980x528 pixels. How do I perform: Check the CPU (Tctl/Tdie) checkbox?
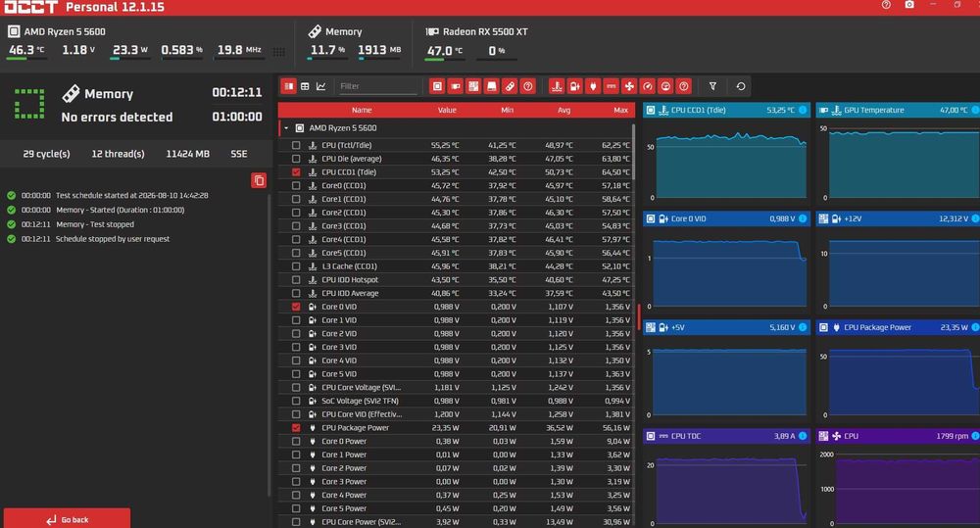[x=296, y=145]
